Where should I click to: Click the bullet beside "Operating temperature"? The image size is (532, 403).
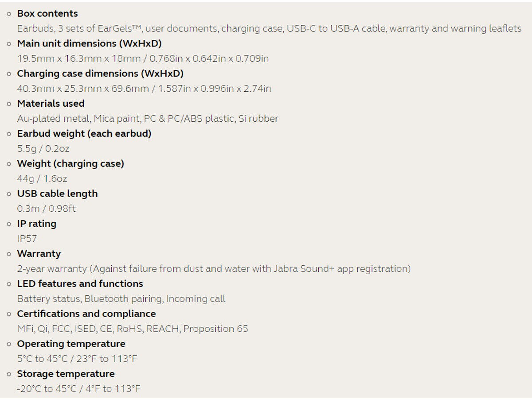[9, 344]
